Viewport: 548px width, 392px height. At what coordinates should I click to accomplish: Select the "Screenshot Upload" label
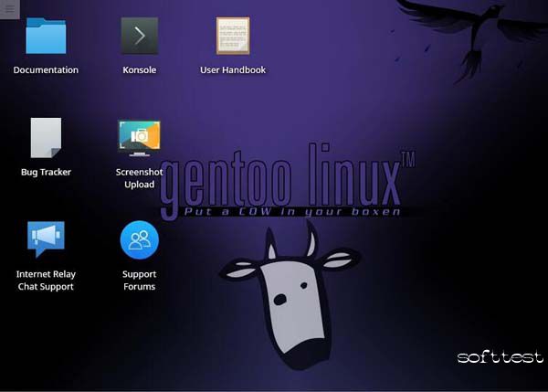[x=140, y=178]
